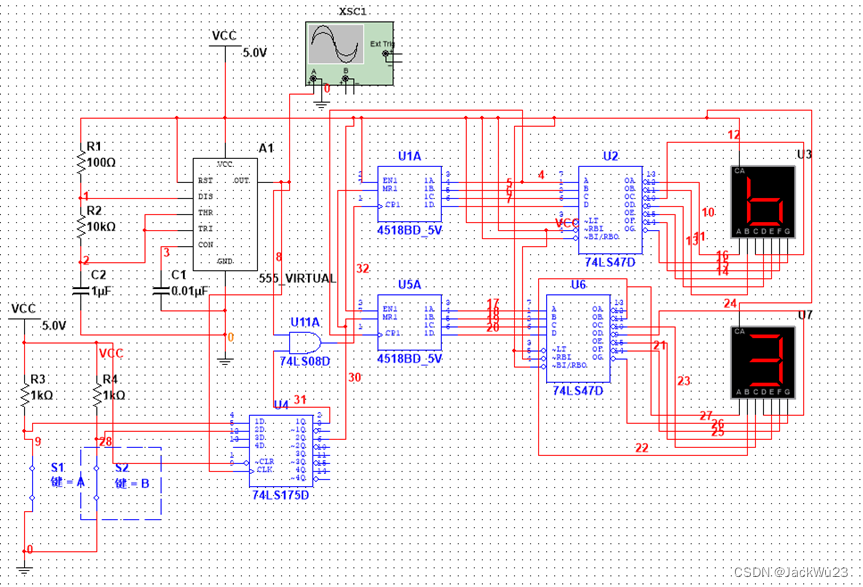Select the U1A 4518BD counter chip
863x587 pixels.
click(409, 194)
